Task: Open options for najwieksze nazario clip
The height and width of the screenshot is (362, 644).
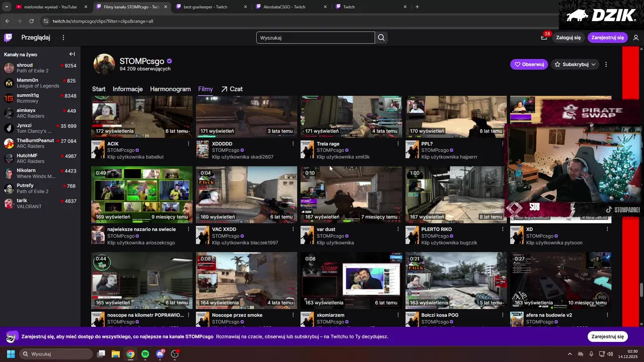Action: click(189, 229)
